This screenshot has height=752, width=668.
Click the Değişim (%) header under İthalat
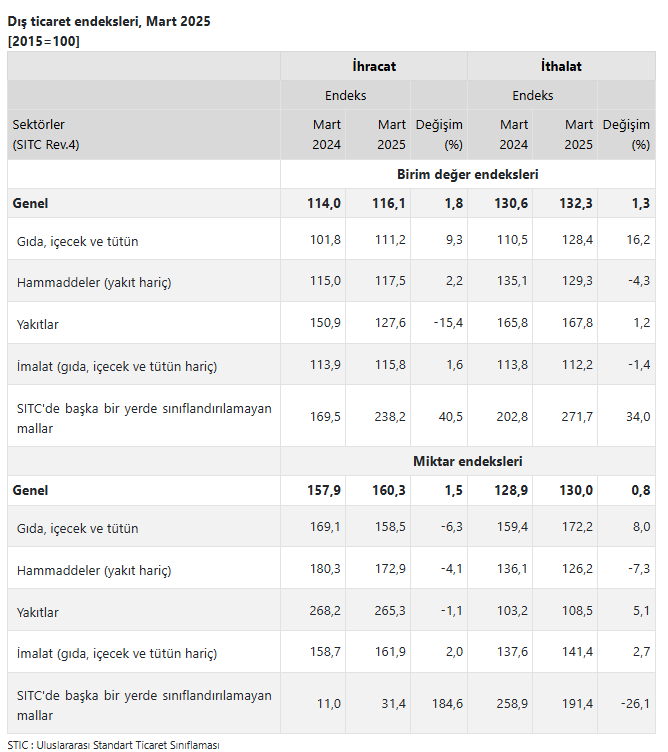coord(626,135)
